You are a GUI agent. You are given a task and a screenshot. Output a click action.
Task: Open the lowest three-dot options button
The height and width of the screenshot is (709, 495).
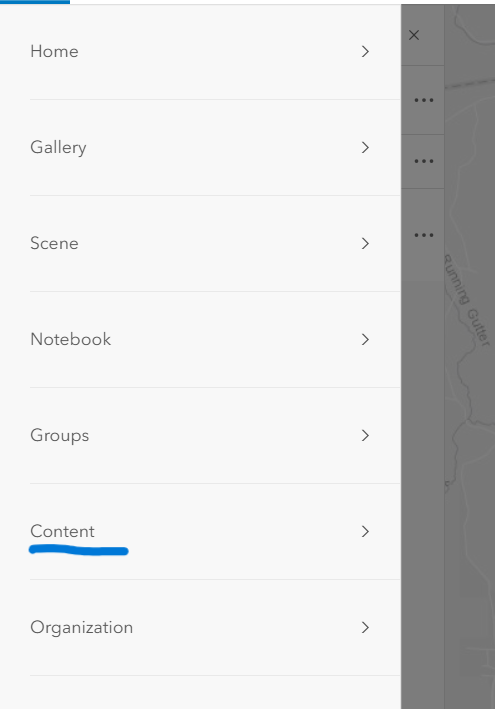click(x=424, y=235)
